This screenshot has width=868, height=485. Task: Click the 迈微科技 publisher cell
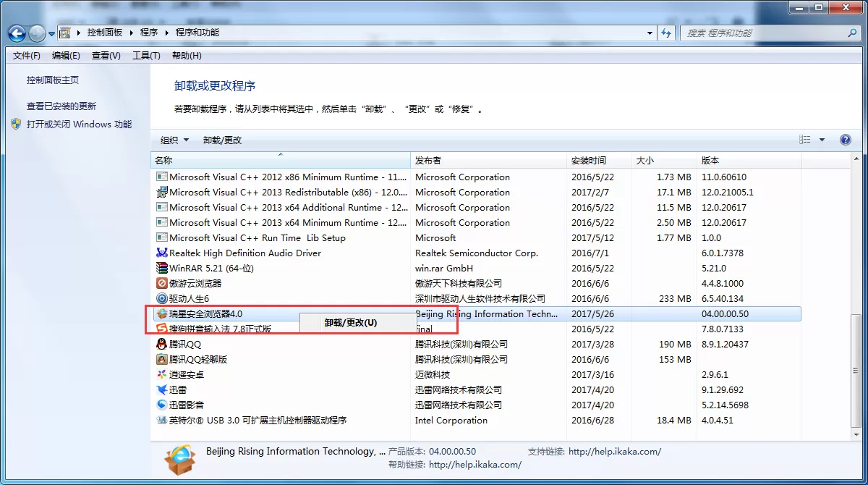pos(433,375)
